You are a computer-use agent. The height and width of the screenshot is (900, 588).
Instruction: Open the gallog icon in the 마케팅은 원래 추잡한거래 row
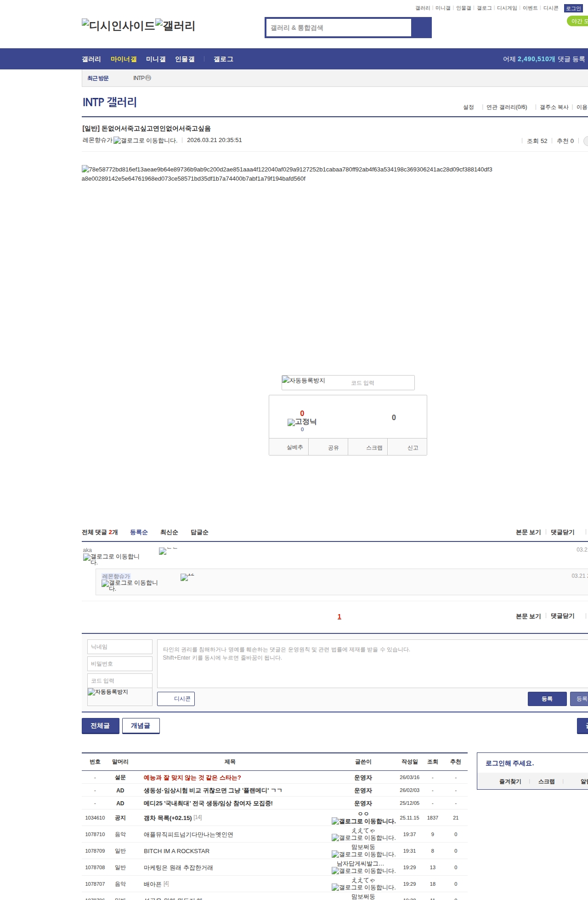pos(364,871)
